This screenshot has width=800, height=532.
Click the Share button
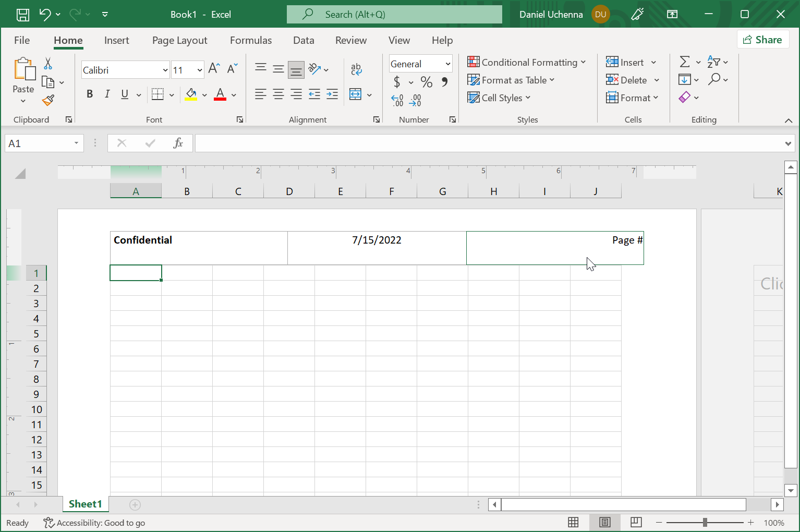(x=762, y=40)
